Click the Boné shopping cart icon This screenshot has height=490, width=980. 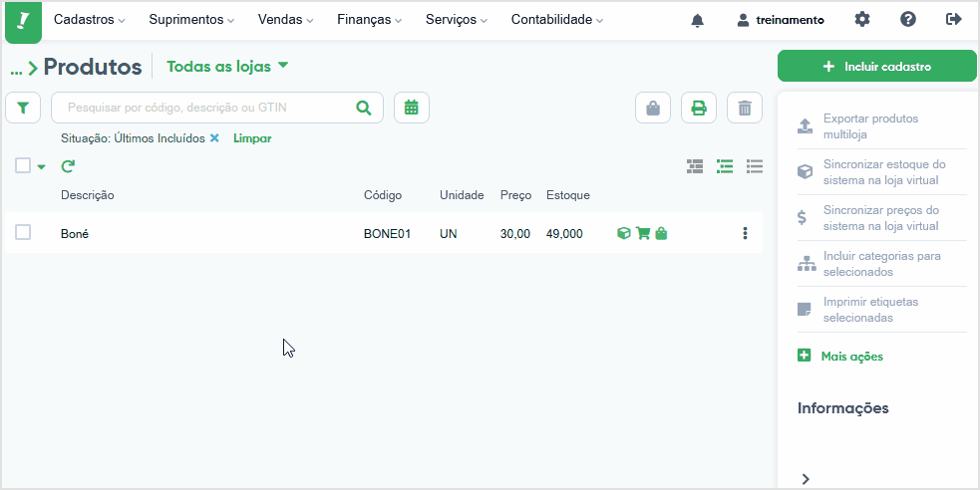click(642, 233)
